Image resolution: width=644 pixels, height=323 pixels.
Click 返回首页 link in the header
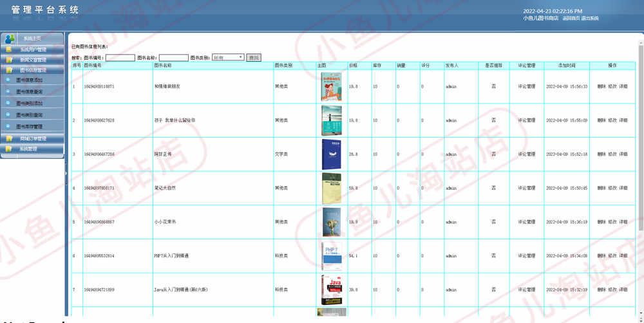point(571,18)
